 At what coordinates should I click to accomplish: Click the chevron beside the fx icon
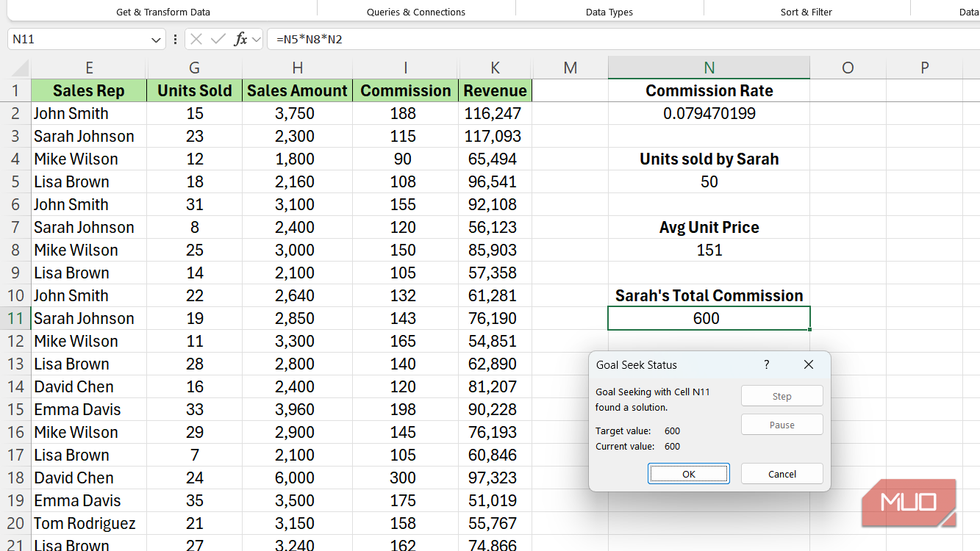coord(256,40)
